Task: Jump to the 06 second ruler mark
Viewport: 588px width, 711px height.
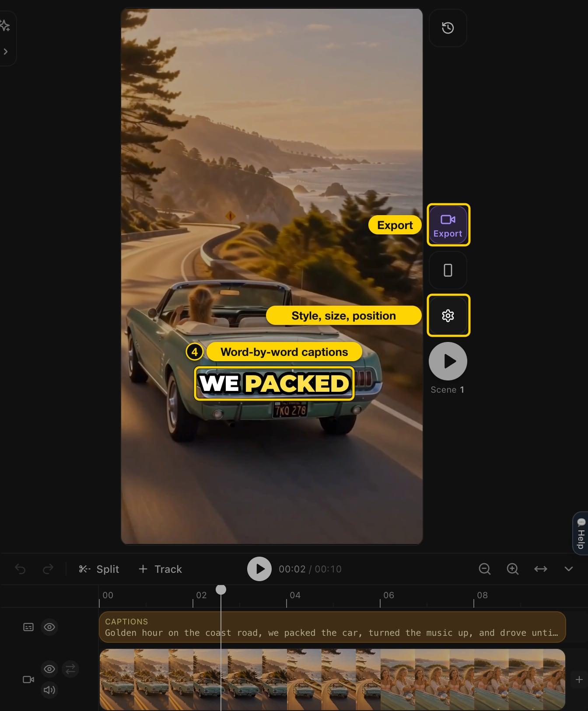Action: (388, 595)
